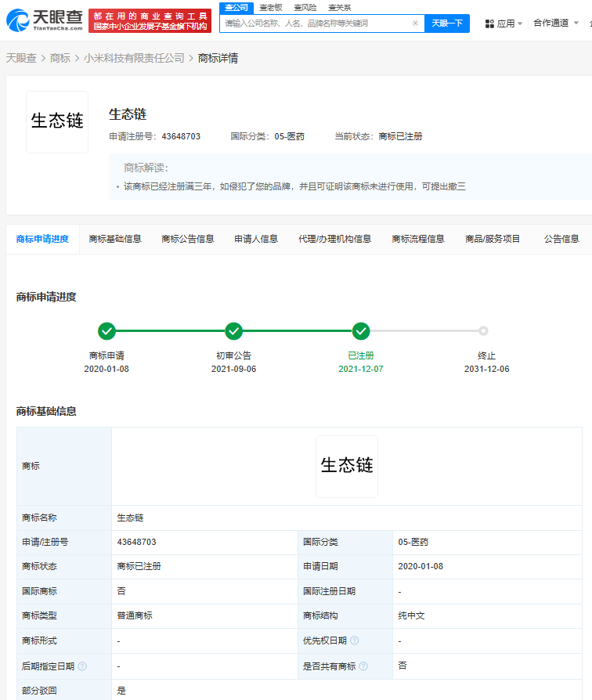Switch to the 申请人信息 tab
The image size is (592, 700).
tap(256, 240)
